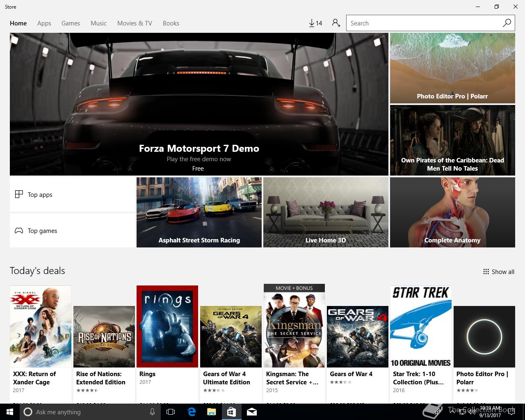525x420 pixels.
Task: Open the Star Trek 10 Original Movies poster
Action: point(421,326)
